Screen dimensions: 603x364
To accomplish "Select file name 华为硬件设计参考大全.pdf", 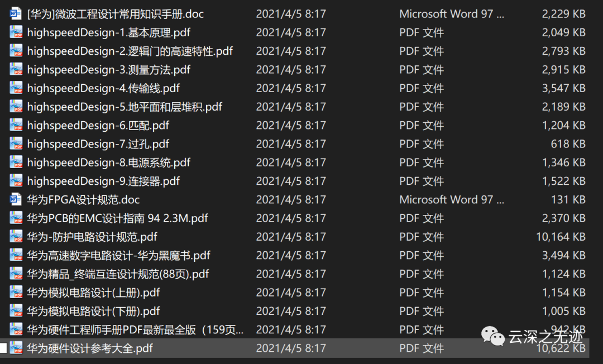I will pyautogui.click(x=89, y=348).
